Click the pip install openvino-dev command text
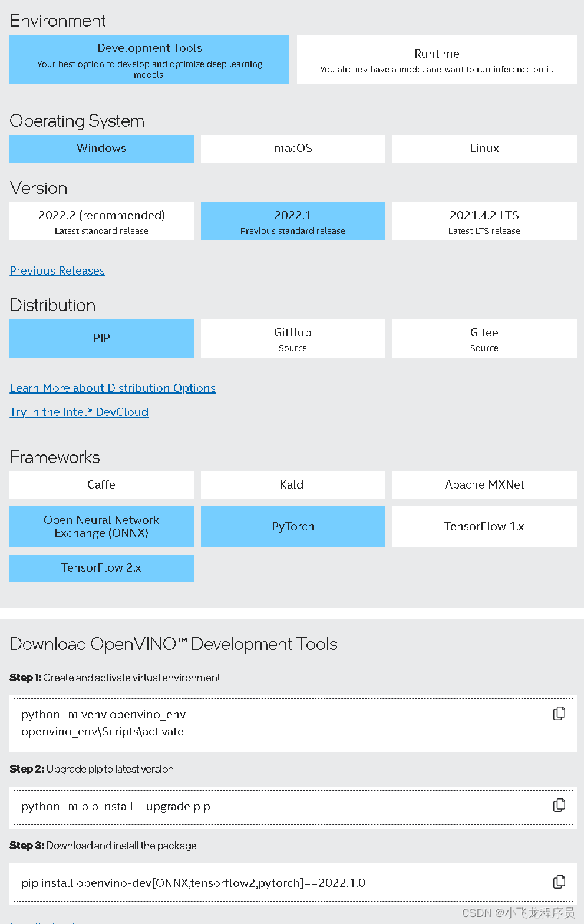This screenshot has height=924, width=584. (x=193, y=883)
